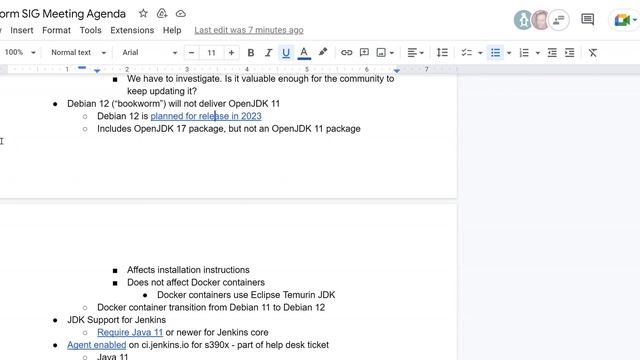640x360 pixels.
Task: Open the Meet options dropdown arrow
Action: tap(635, 20)
